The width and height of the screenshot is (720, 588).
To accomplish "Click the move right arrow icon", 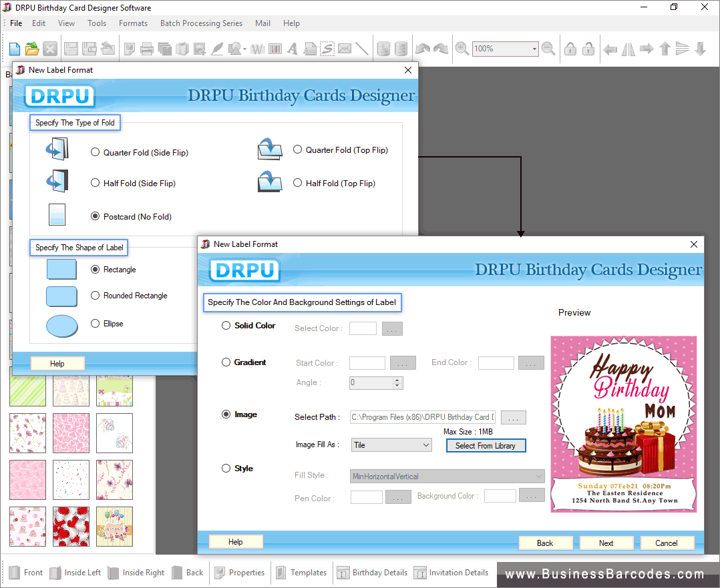I will point(647,49).
